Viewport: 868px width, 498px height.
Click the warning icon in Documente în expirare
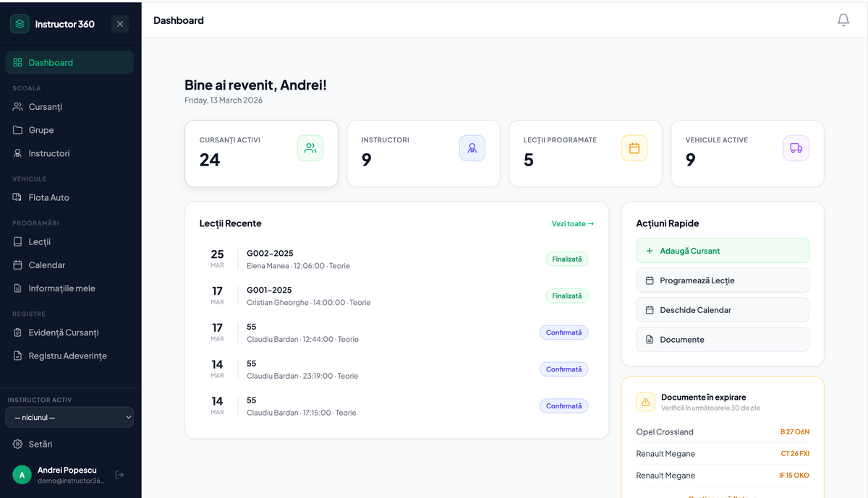[x=645, y=402]
